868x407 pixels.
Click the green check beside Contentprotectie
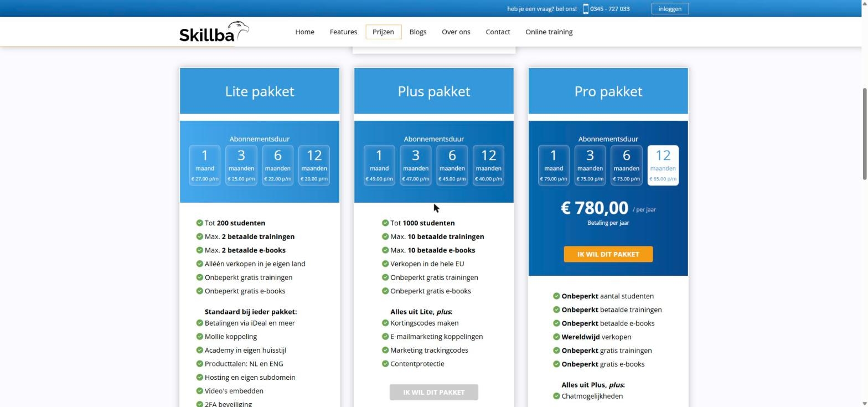385,364
